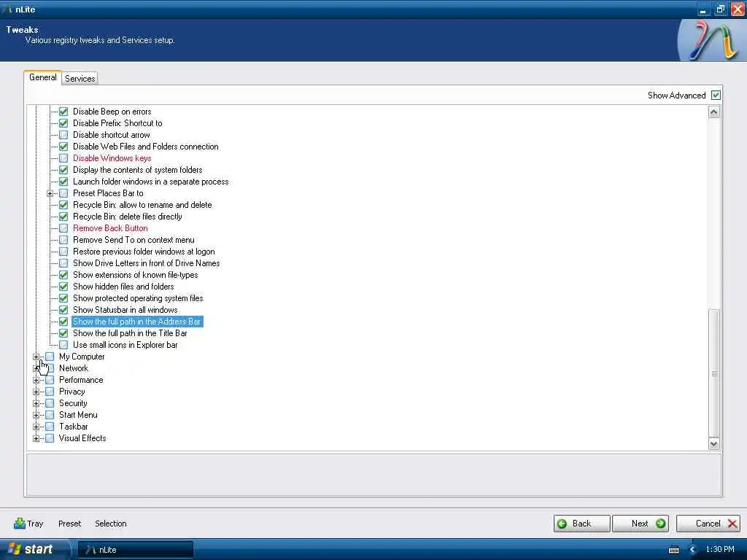Open the Preset menu
This screenshot has height=560, width=747.
[69, 524]
